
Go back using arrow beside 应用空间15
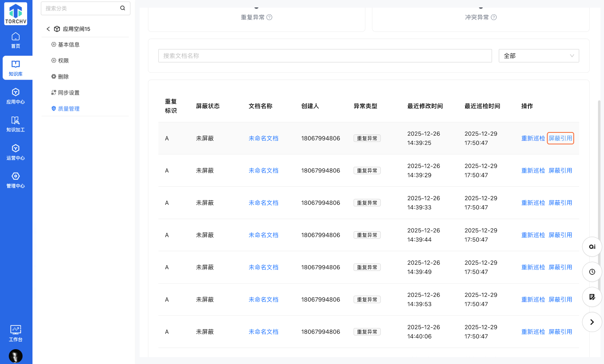click(x=48, y=29)
